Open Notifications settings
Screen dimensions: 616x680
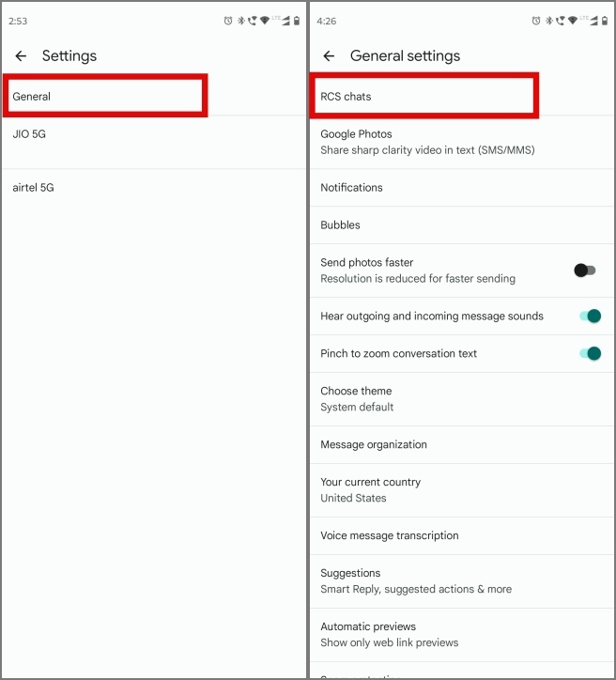click(462, 188)
